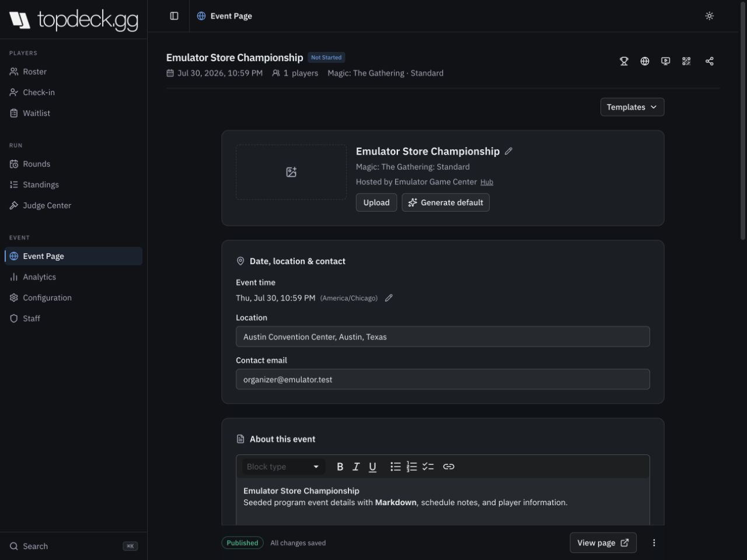747x560 pixels.
Task: Open the more options menu beside View page
Action: click(x=654, y=543)
